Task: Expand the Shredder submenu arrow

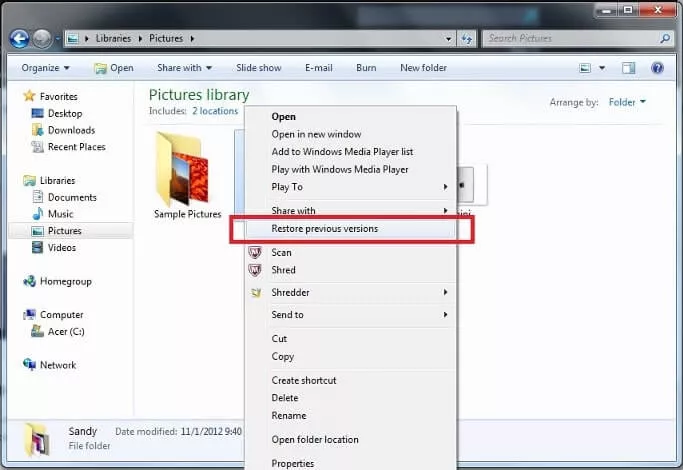Action: 445,292
